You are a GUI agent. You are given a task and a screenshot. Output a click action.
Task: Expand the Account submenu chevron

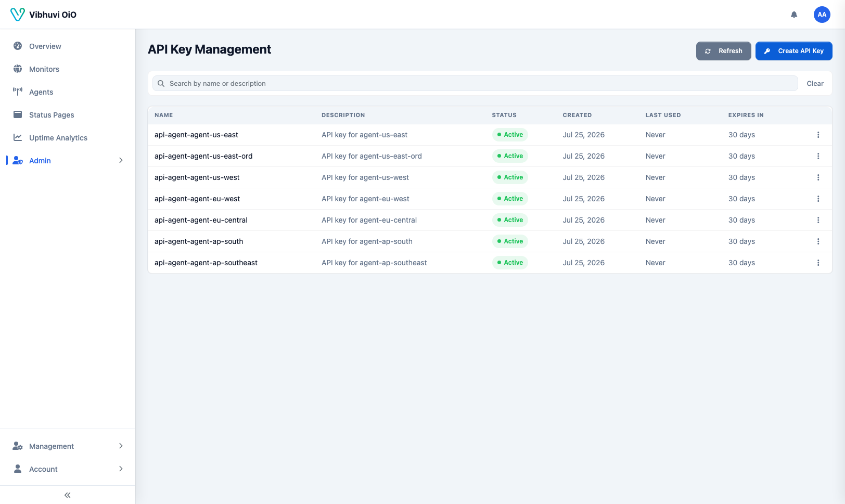coord(121,469)
